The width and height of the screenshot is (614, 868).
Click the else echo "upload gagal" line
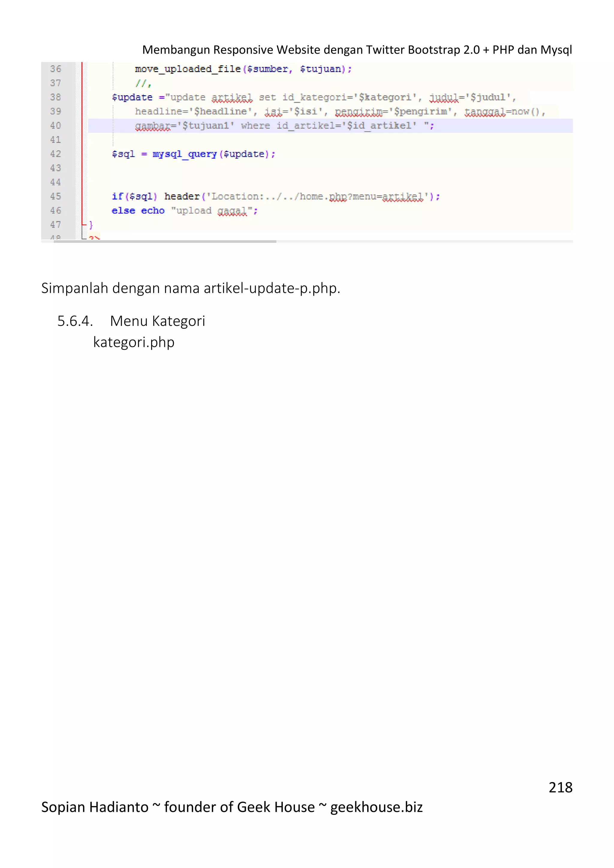(184, 211)
